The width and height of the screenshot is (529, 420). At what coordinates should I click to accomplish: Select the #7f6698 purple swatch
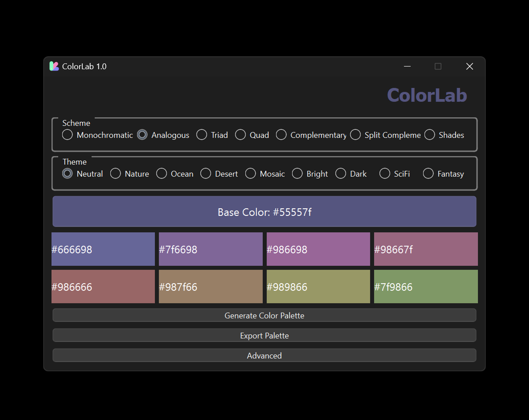[x=210, y=249]
